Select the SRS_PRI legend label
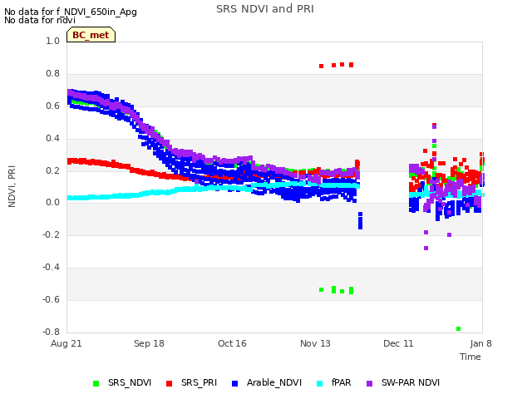The image size is (532, 399). point(199,382)
